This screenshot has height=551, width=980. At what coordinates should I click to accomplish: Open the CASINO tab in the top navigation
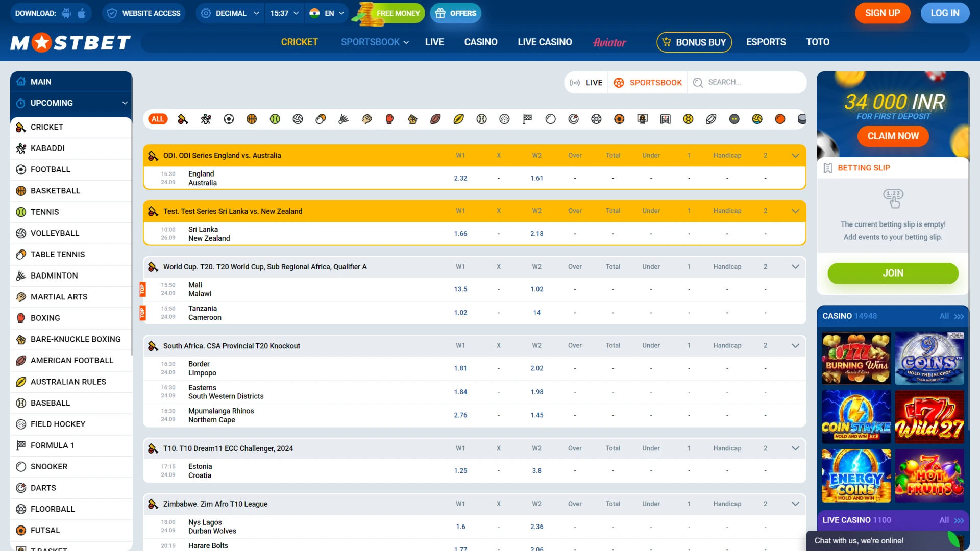[481, 42]
